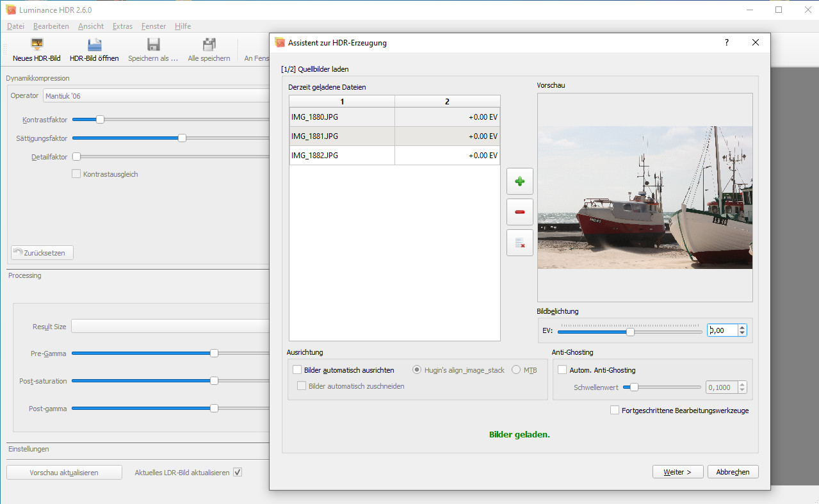
Task: Enable Bilder automatisch ausrichten checkbox
Action: [297, 370]
